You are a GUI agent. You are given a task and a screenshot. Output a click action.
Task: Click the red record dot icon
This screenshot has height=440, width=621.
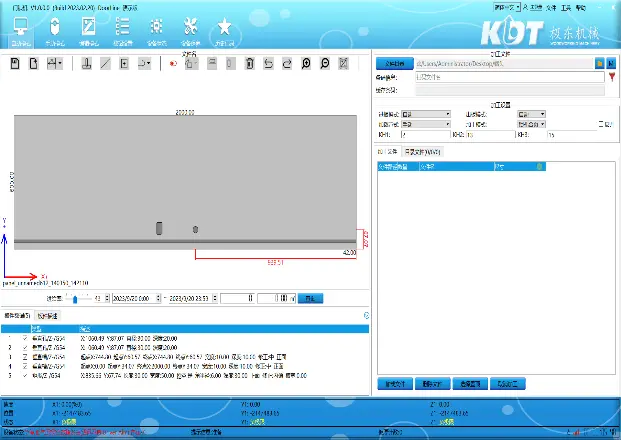point(173,63)
